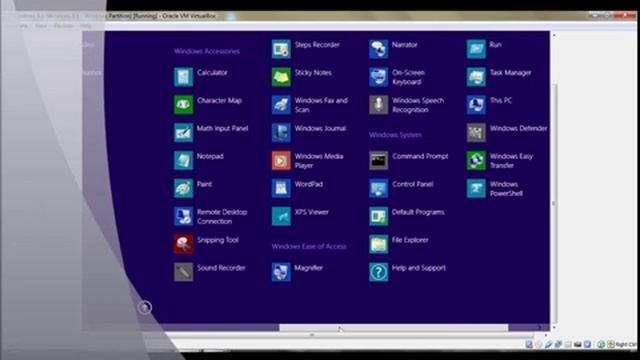This screenshot has width=640, height=360.
Task: Click the circular up arrow button
Action: 145,307
